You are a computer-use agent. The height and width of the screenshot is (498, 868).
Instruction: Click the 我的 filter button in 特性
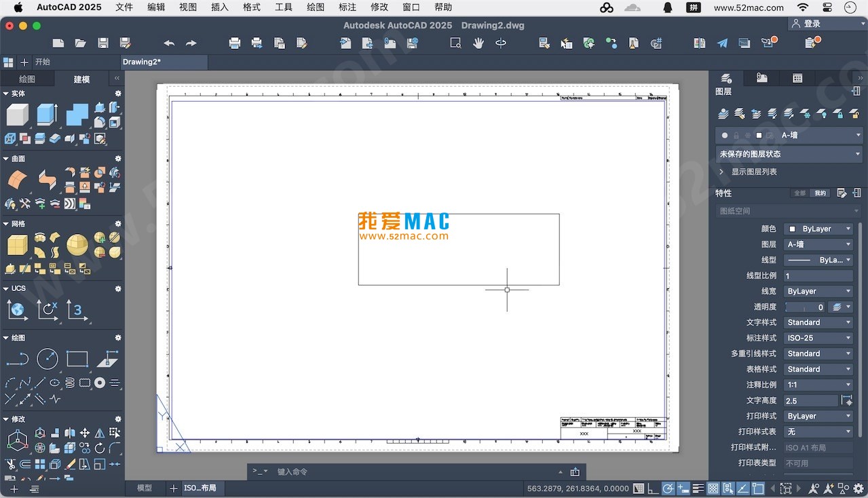[x=820, y=193]
